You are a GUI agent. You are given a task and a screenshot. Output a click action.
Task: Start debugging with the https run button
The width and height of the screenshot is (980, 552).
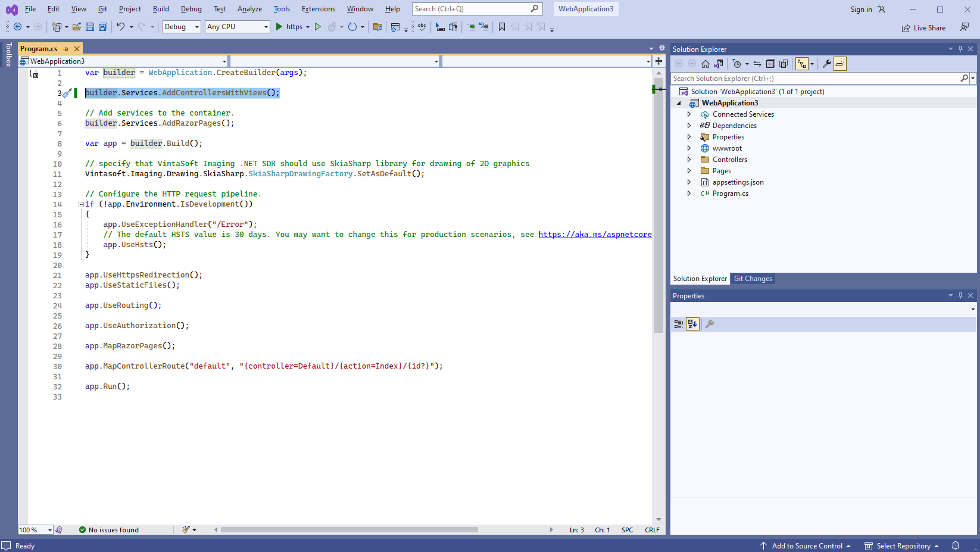click(x=289, y=27)
